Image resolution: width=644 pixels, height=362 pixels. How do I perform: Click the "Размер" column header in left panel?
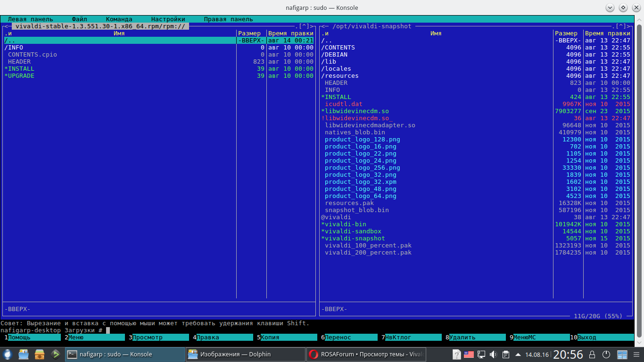click(x=249, y=33)
